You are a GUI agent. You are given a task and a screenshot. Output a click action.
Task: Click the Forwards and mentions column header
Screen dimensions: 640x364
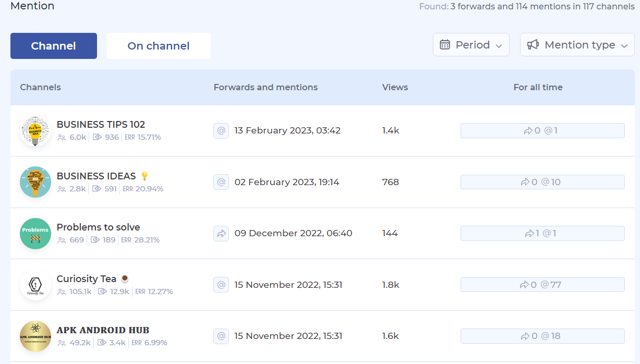point(265,87)
